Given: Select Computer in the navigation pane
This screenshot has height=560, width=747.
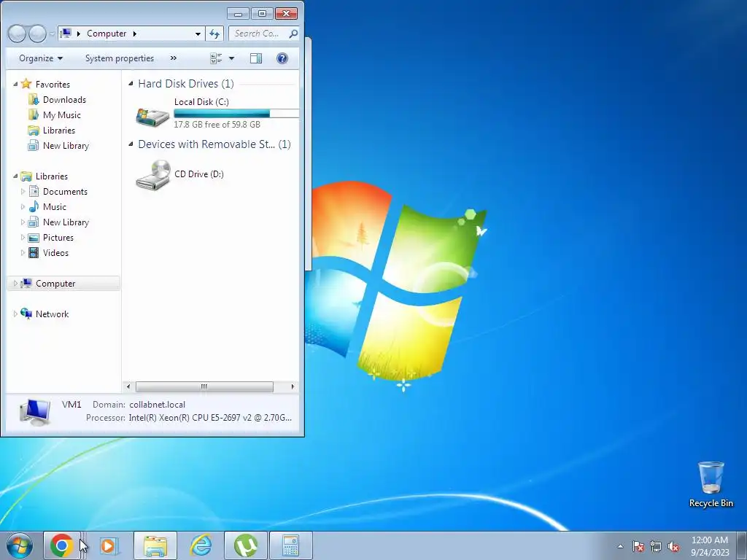Looking at the screenshot, I should coord(55,284).
